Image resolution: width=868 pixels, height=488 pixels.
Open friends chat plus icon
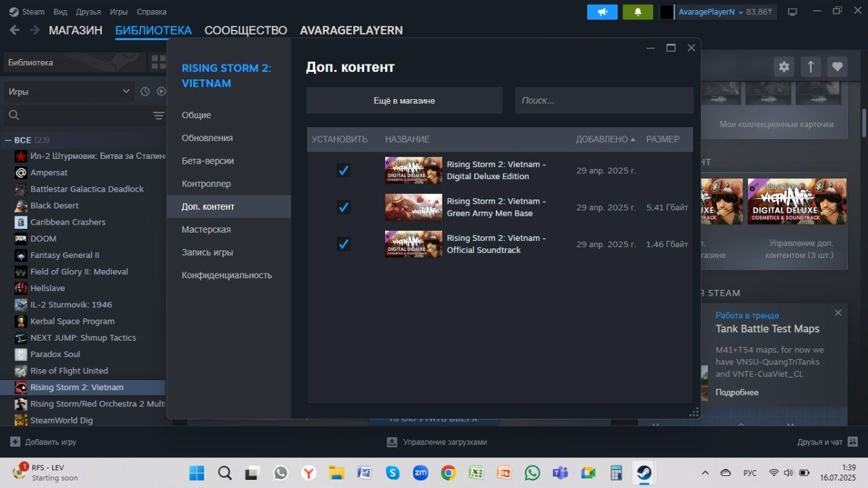pos(854,442)
